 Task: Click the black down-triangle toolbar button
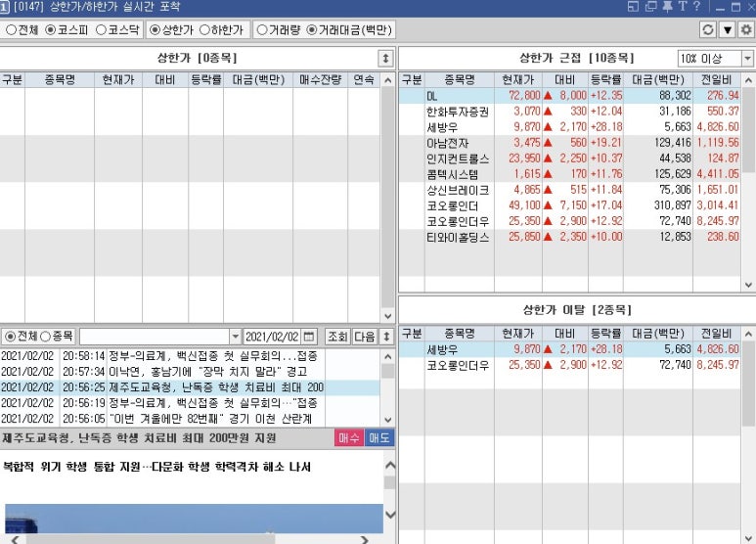tap(727, 30)
